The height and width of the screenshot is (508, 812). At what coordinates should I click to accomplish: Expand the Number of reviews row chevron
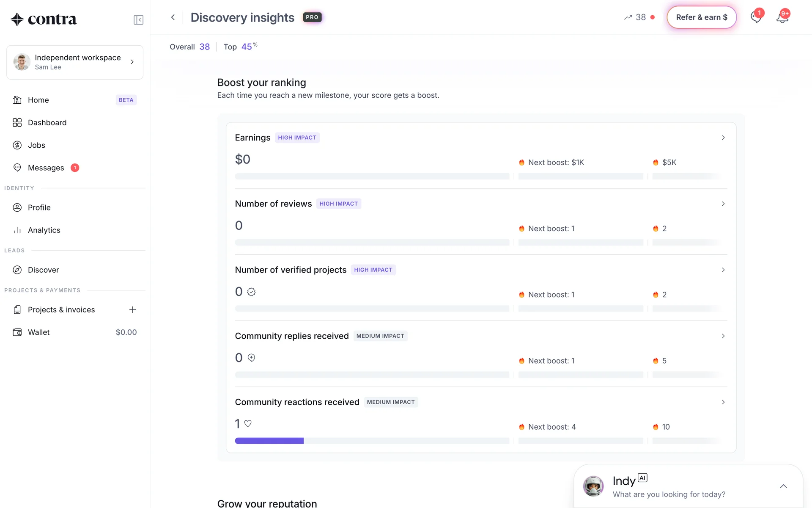click(723, 204)
